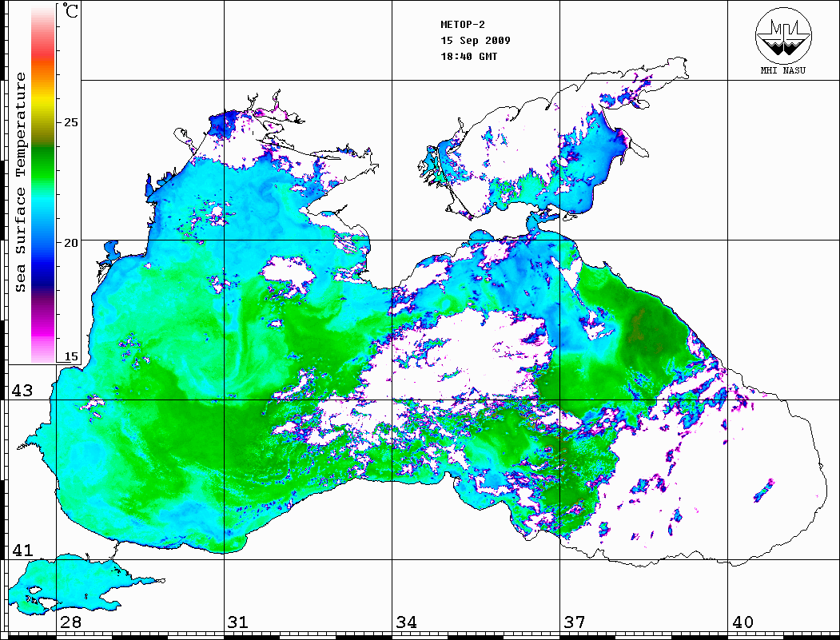Select the '18:40 GMT' time text
Viewport: 840px width, 640px height.
tap(468, 56)
